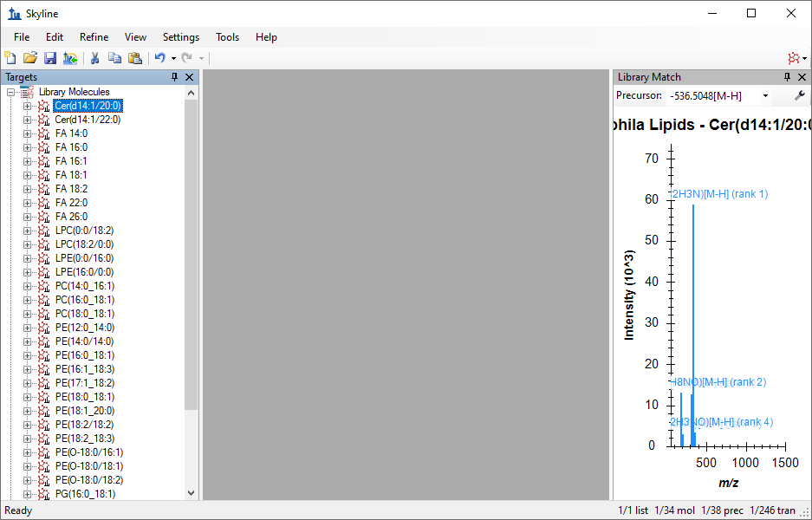Click the Import Results toolbar icon

click(x=70, y=58)
